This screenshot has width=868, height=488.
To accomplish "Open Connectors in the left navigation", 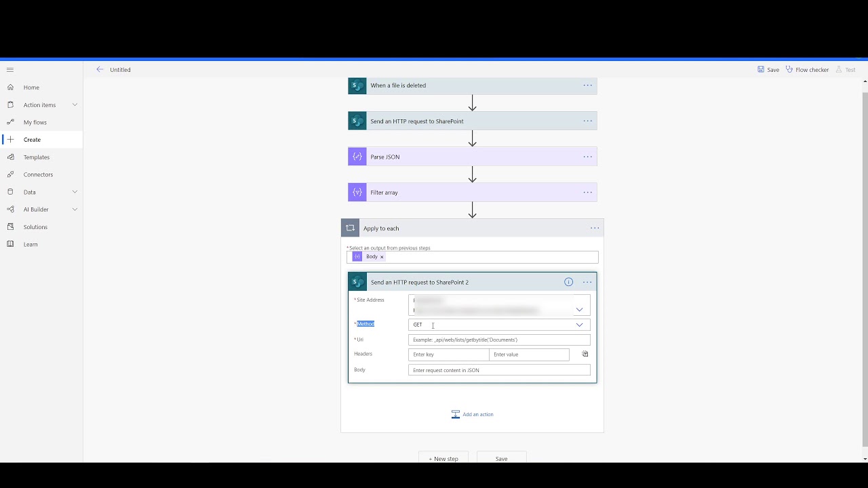I will point(38,175).
